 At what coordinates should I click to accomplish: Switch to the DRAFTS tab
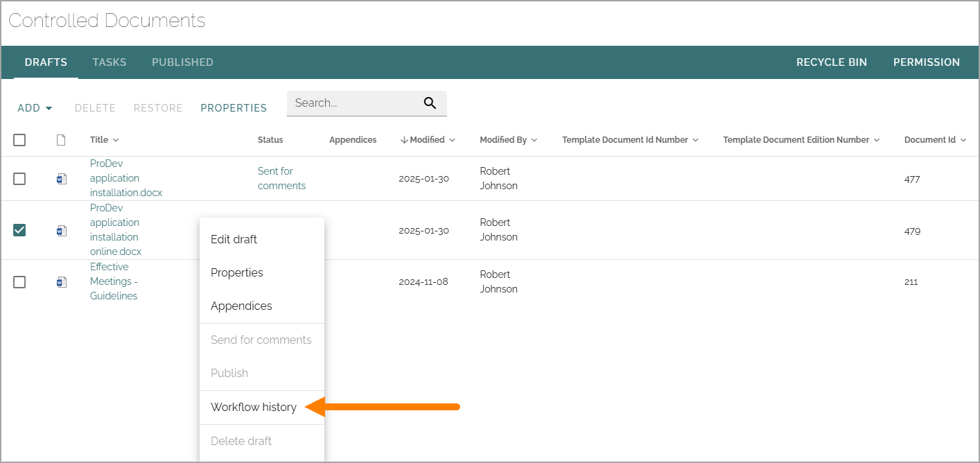click(x=46, y=62)
